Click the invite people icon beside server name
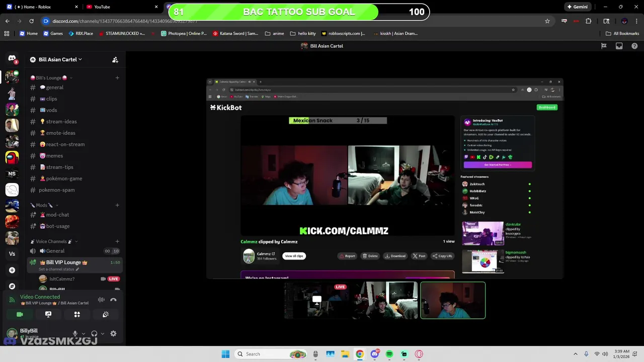 pyautogui.click(x=115, y=59)
